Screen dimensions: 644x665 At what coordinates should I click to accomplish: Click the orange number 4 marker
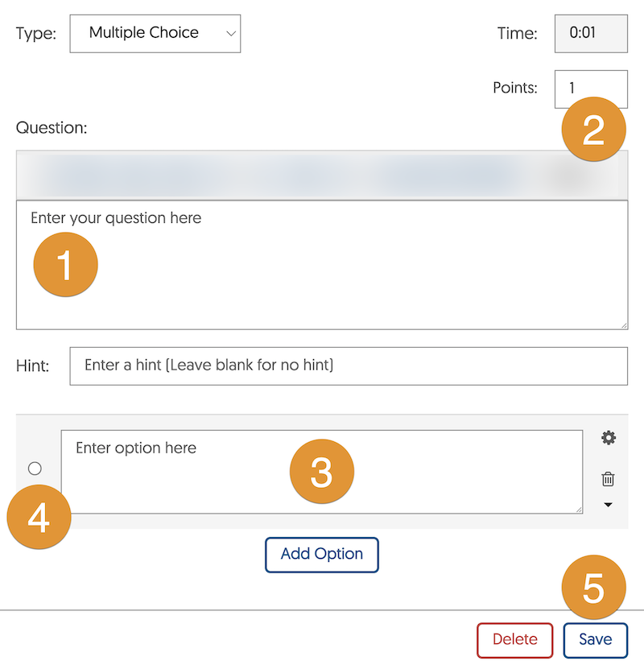pyautogui.click(x=39, y=518)
